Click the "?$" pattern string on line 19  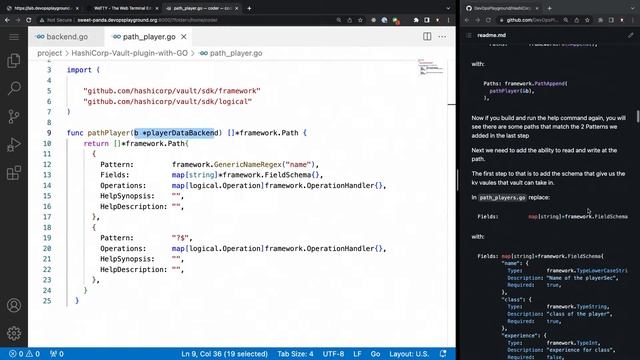tap(180, 238)
